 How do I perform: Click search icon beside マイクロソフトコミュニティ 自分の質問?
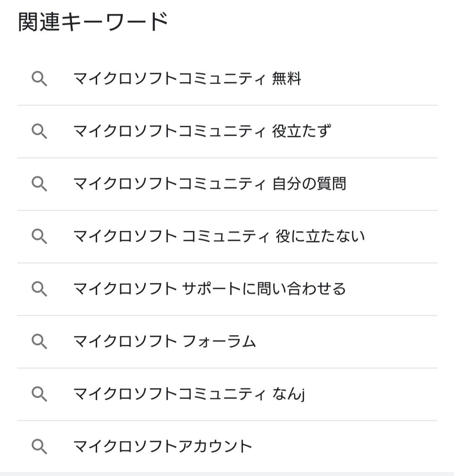39,184
